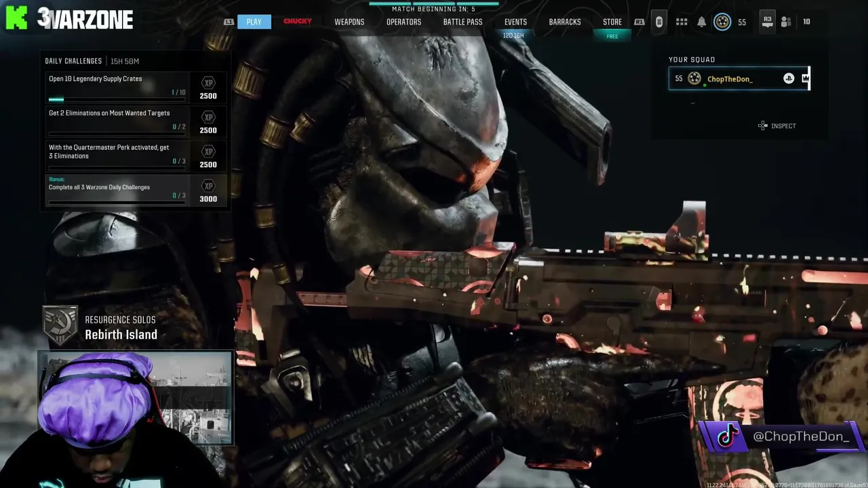
Task: Click XP icon for bonus daily challenge
Action: pyautogui.click(x=208, y=186)
